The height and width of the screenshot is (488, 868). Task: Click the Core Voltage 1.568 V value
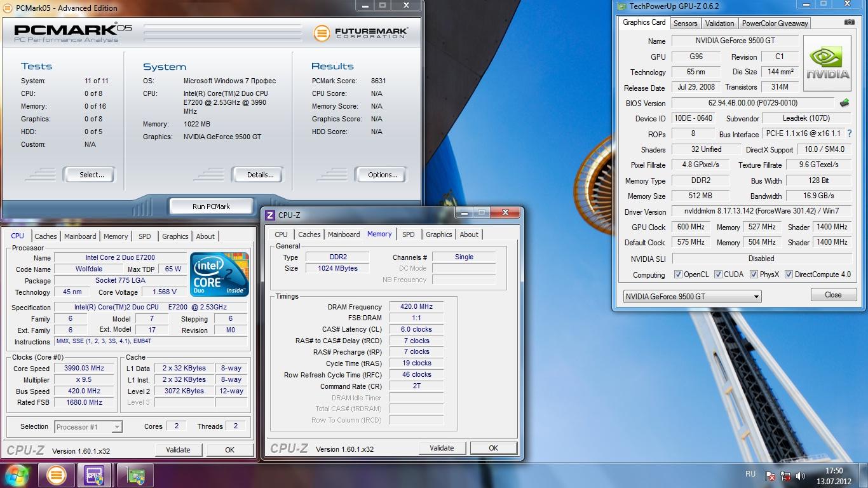tap(164, 292)
